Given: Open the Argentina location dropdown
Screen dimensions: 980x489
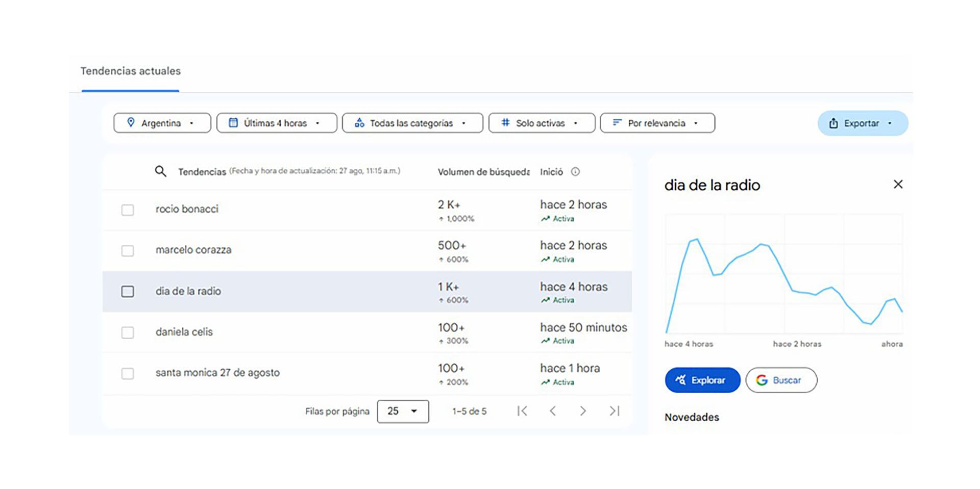Looking at the screenshot, I should (162, 123).
